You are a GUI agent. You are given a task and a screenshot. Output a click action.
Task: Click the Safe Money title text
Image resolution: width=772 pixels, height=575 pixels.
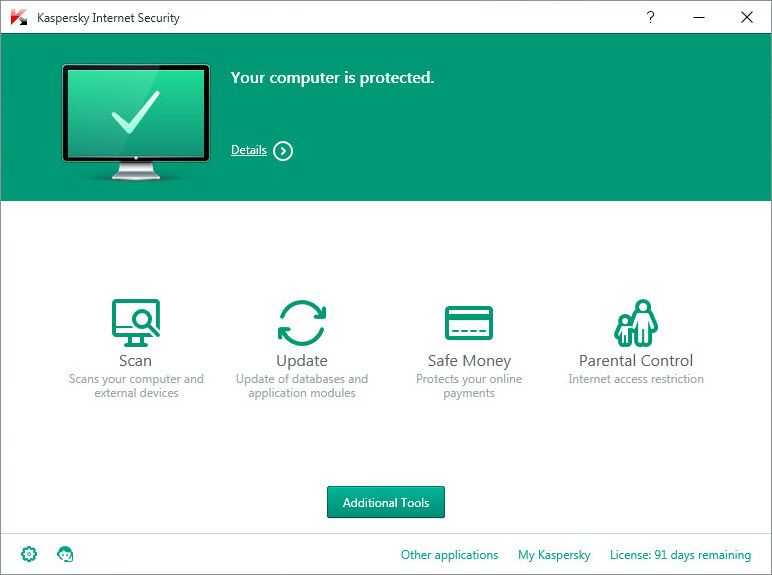469,361
